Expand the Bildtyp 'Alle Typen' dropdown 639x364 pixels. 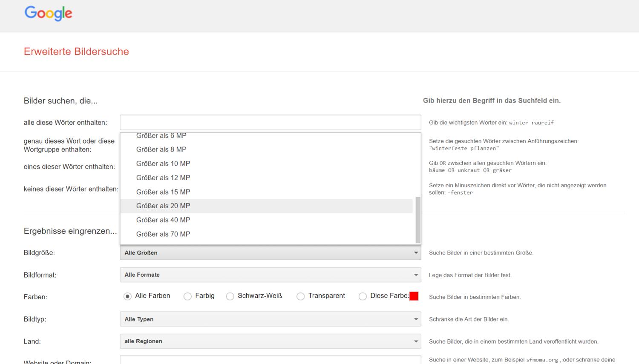[270, 319]
